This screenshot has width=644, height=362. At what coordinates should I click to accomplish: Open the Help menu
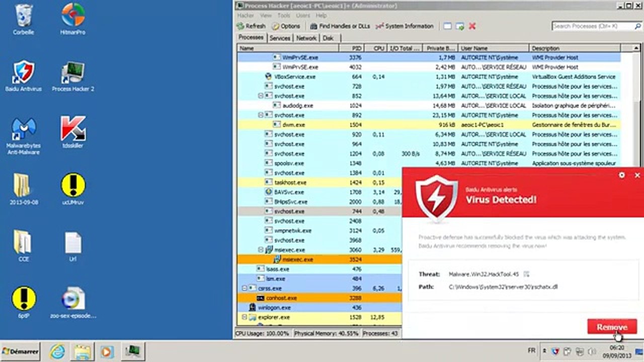pos(321,16)
